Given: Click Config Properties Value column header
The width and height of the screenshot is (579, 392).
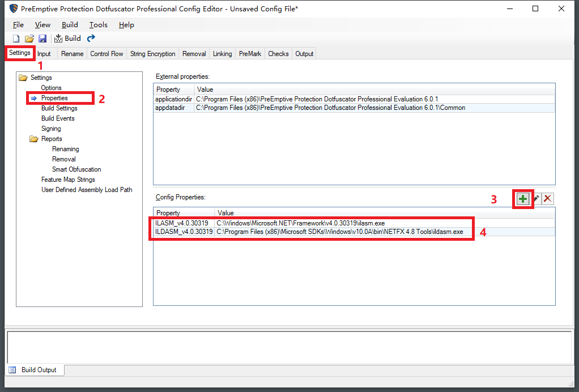Looking at the screenshot, I should point(385,213).
